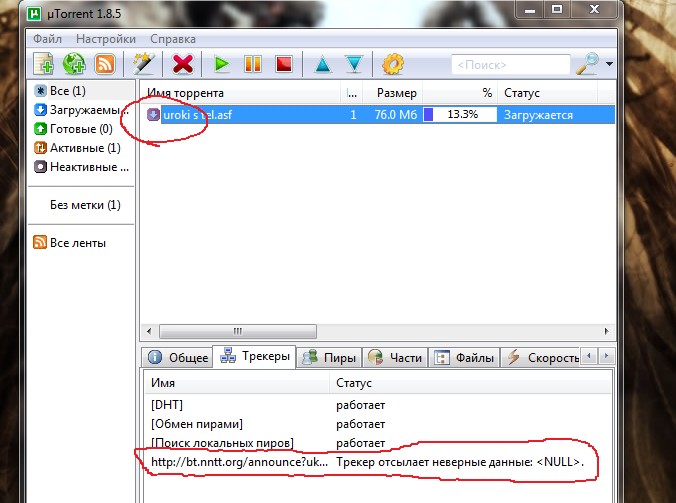Viewport: 676px width, 503px height.
Task: Select the [Обмен пирами] tracker row
Action: click(378, 424)
